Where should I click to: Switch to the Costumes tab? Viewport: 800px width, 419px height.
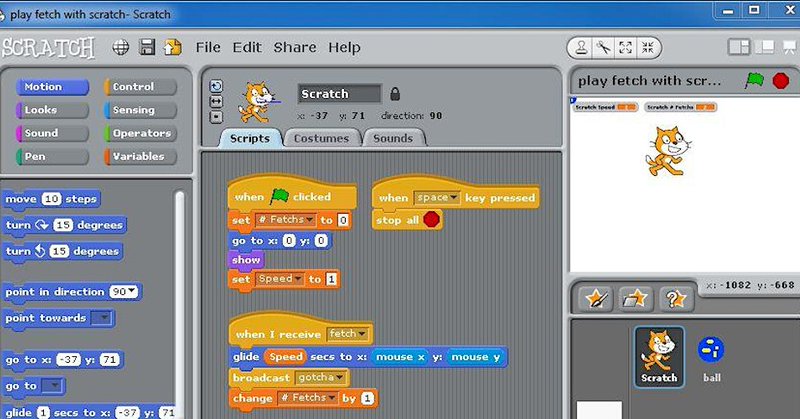(321, 138)
